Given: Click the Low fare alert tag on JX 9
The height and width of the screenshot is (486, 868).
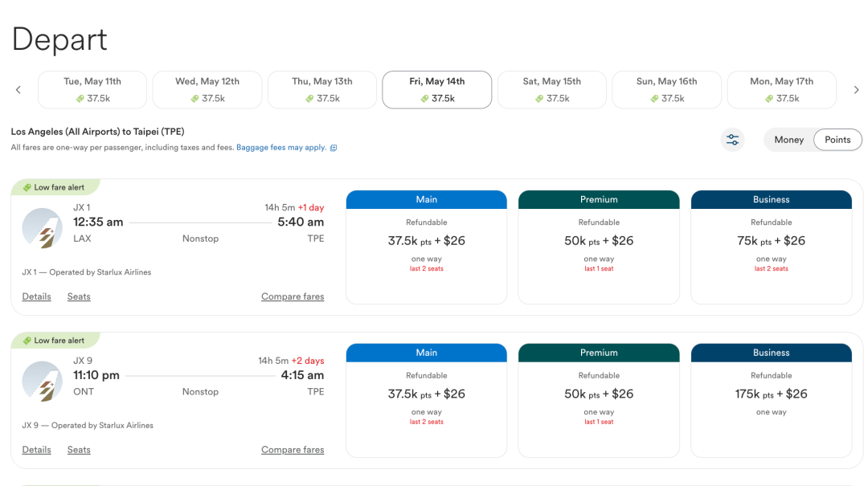Looking at the screenshot, I should pyautogui.click(x=55, y=341).
